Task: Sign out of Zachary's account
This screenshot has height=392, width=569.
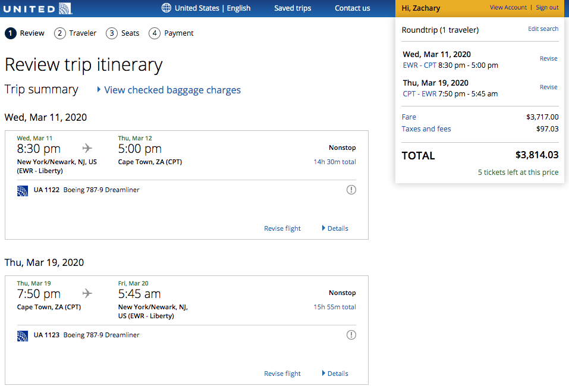Action: click(547, 8)
